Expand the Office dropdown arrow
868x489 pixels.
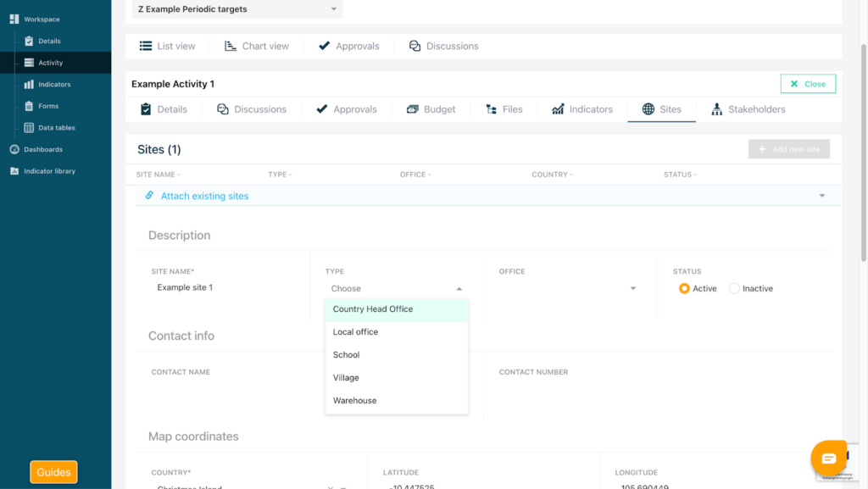coord(632,289)
